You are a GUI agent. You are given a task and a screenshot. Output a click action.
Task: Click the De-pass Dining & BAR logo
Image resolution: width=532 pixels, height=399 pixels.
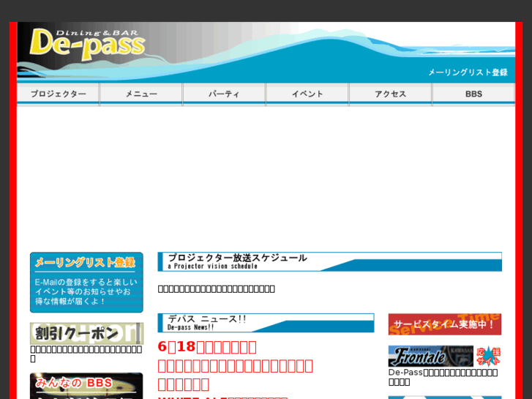[x=88, y=44]
